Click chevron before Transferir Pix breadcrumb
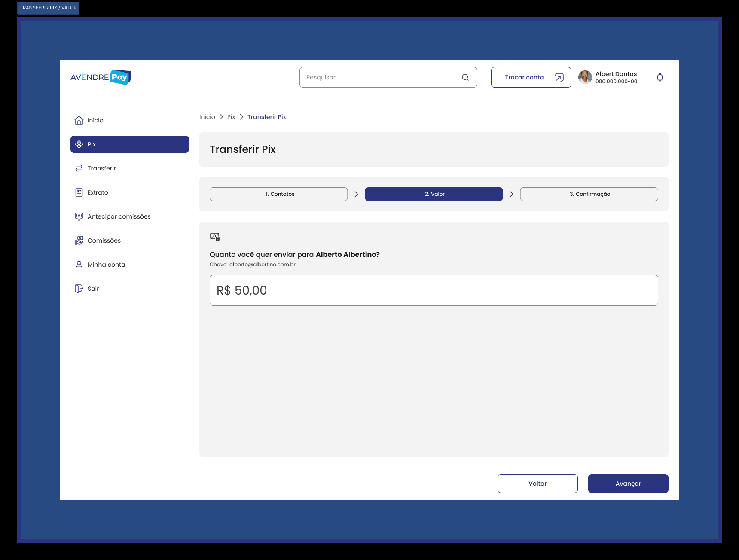 [241, 117]
